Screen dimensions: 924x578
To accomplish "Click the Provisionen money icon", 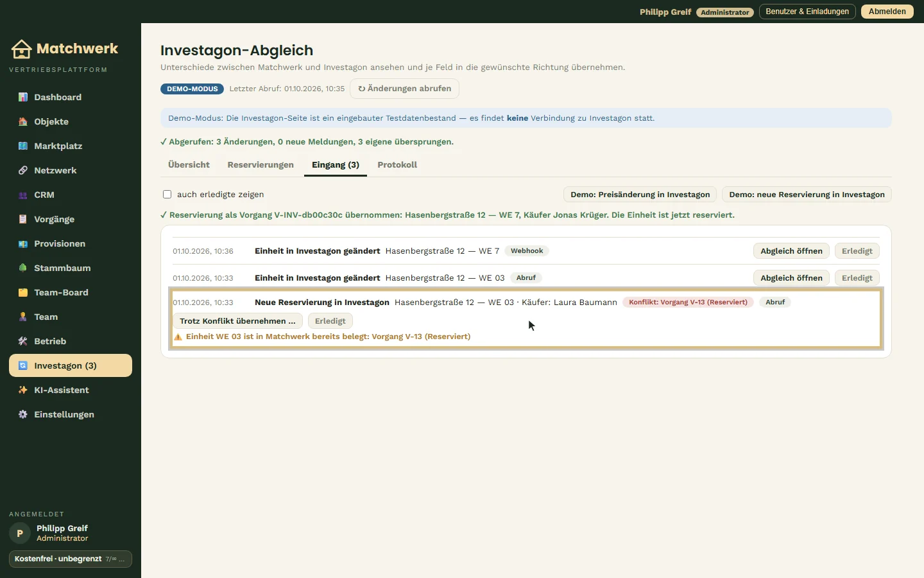I will pos(23,243).
